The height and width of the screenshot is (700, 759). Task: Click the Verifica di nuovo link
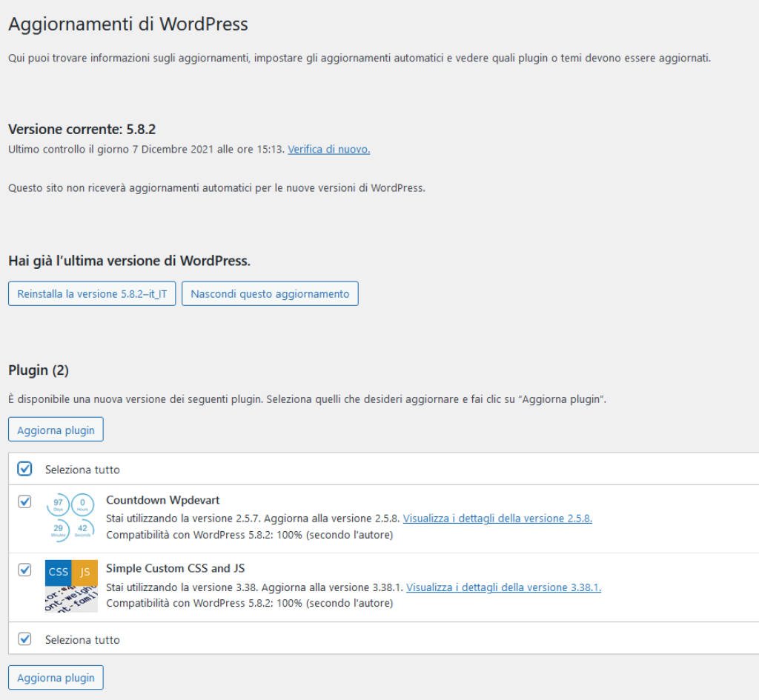pos(328,149)
